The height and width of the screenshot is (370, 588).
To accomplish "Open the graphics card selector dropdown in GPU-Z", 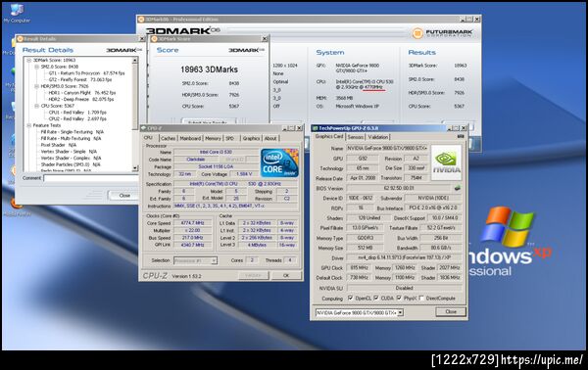I will pos(400,312).
